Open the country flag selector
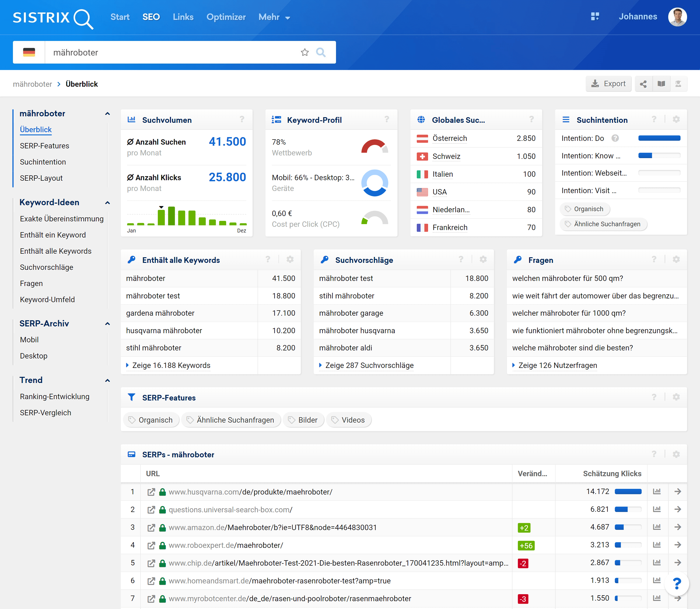 (29, 52)
